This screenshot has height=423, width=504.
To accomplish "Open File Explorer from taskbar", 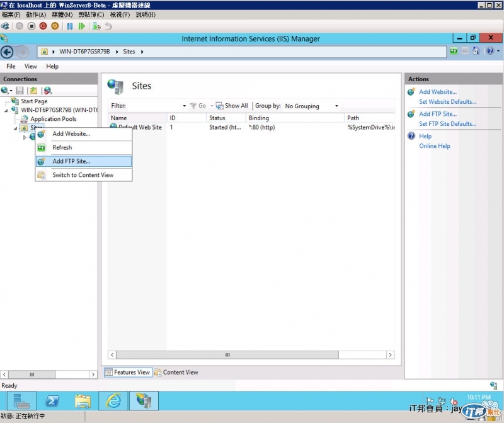I will (83, 401).
